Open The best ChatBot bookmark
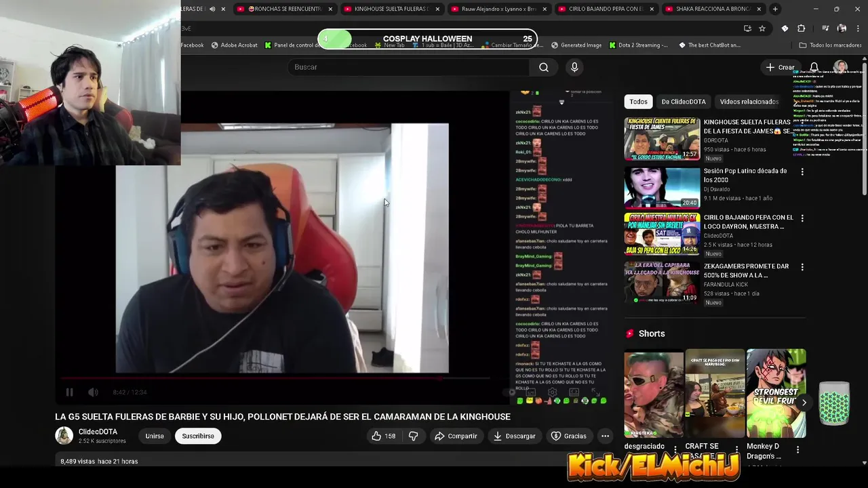 709,45
